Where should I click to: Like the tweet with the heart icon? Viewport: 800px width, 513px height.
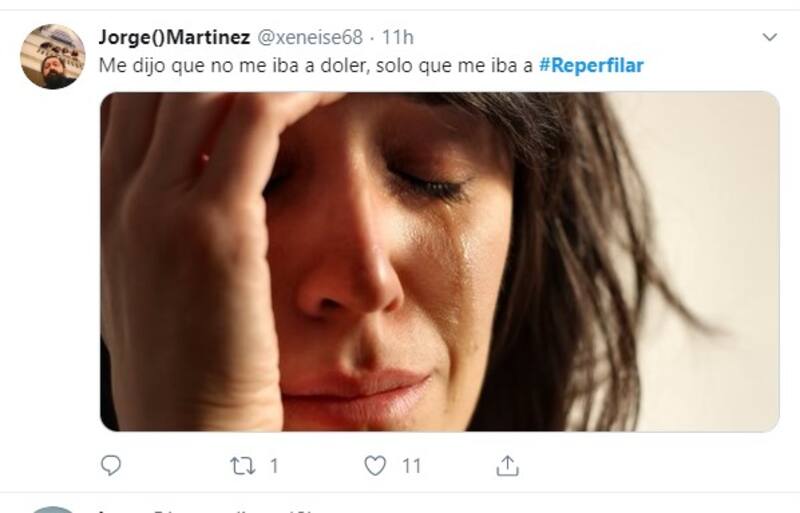tap(375, 466)
